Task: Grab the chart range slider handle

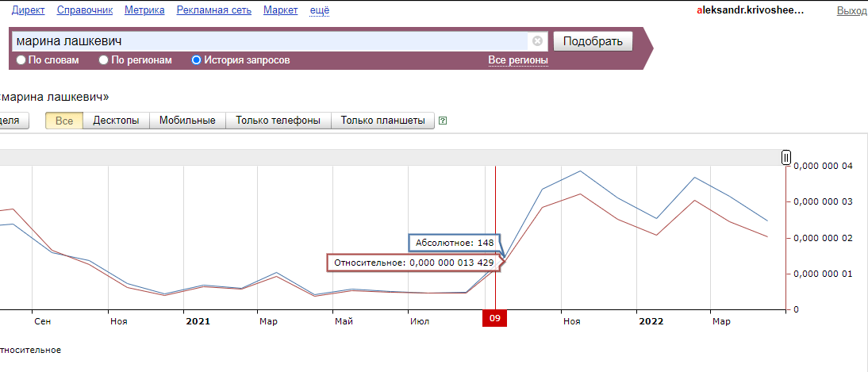Action: [786, 158]
